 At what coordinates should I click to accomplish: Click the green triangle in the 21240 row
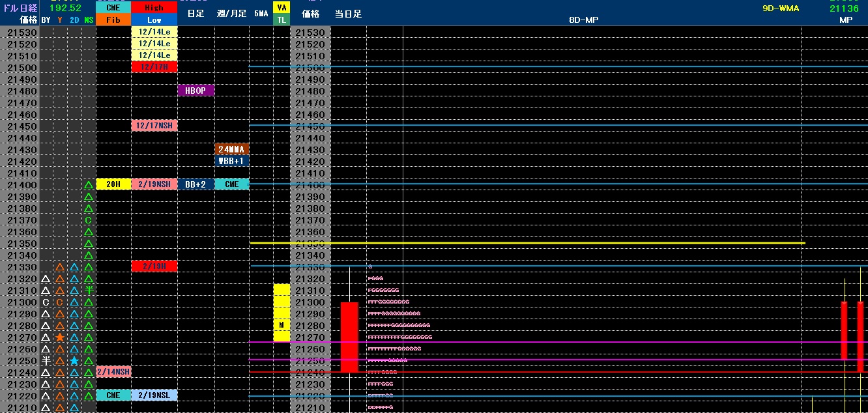click(89, 372)
